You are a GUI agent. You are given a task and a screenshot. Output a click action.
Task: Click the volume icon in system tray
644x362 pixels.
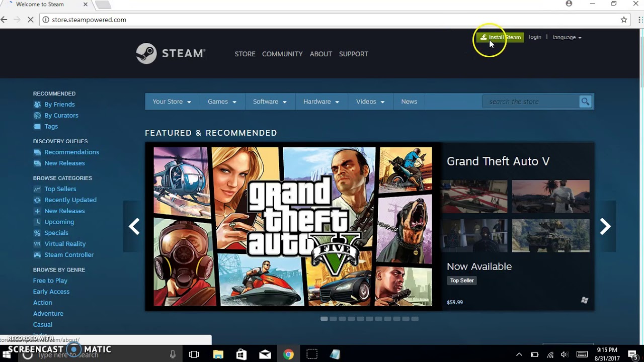[566, 354]
